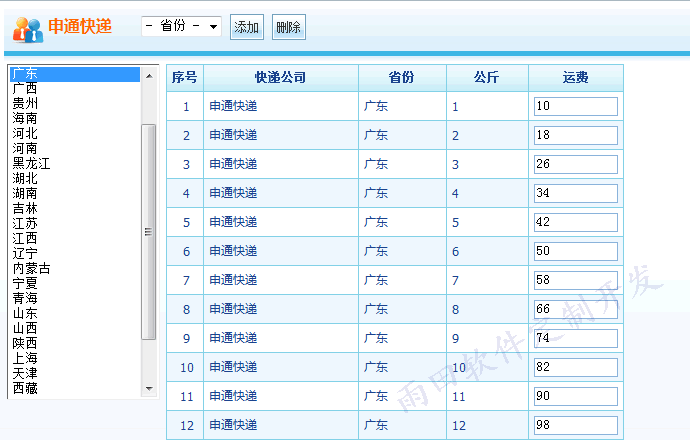Select 辽宁 in the province list
Screen dimensions: 690x440
75,253
